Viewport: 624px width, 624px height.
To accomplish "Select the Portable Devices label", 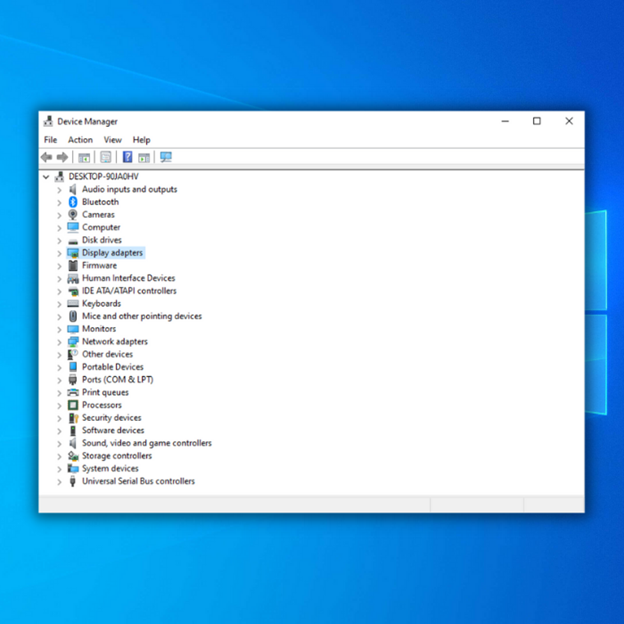I will (x=113, y=367).
